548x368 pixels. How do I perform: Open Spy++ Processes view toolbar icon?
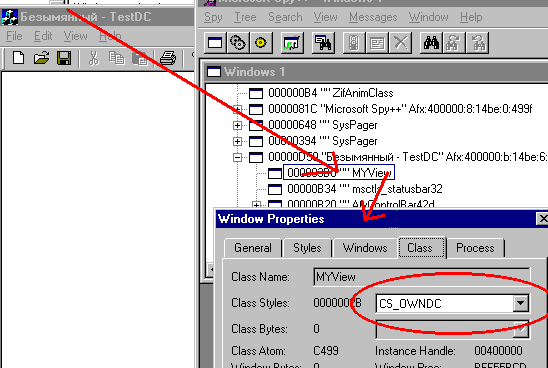(x=238, y=43)
